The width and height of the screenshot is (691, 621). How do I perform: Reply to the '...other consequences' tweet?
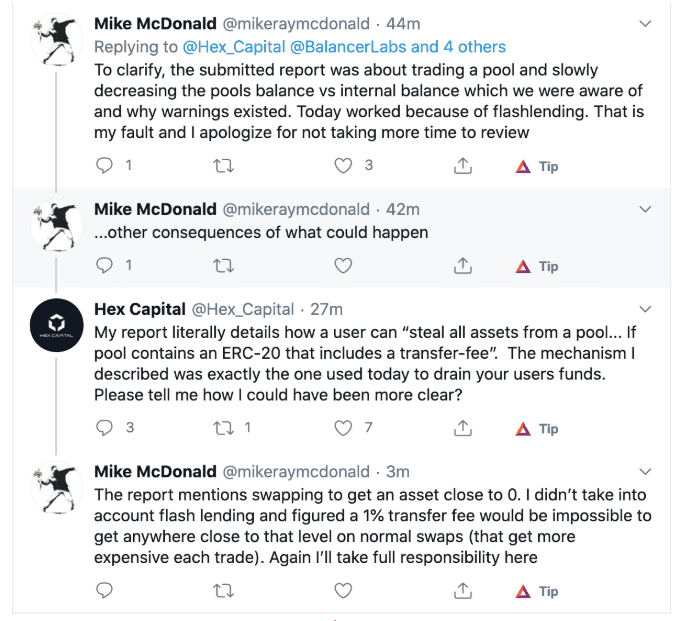pos(104,266)
